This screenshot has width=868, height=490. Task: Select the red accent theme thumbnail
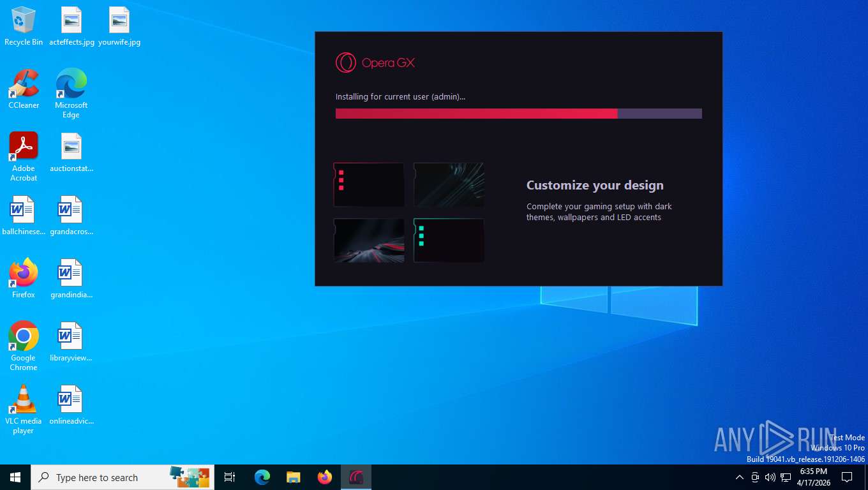(369, 184)
